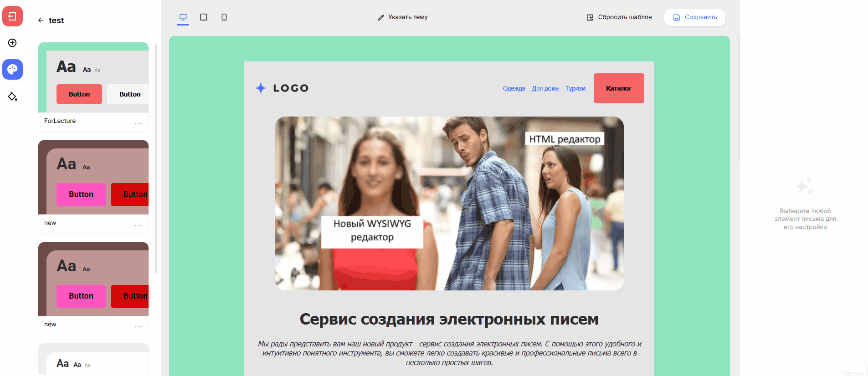Go back using arrow beside test
The width and height of the screenshot is (868, 376).
click(41, 20)
